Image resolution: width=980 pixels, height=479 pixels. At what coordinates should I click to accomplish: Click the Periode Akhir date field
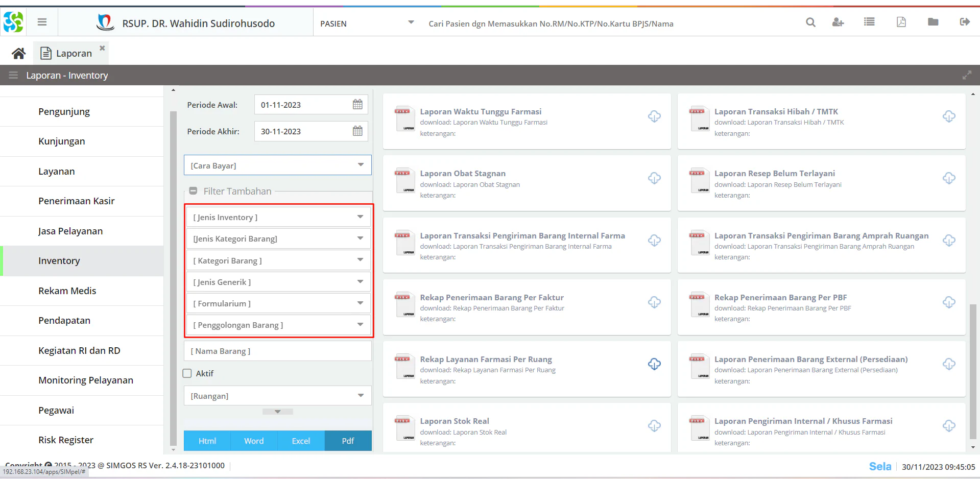(310, 131)
